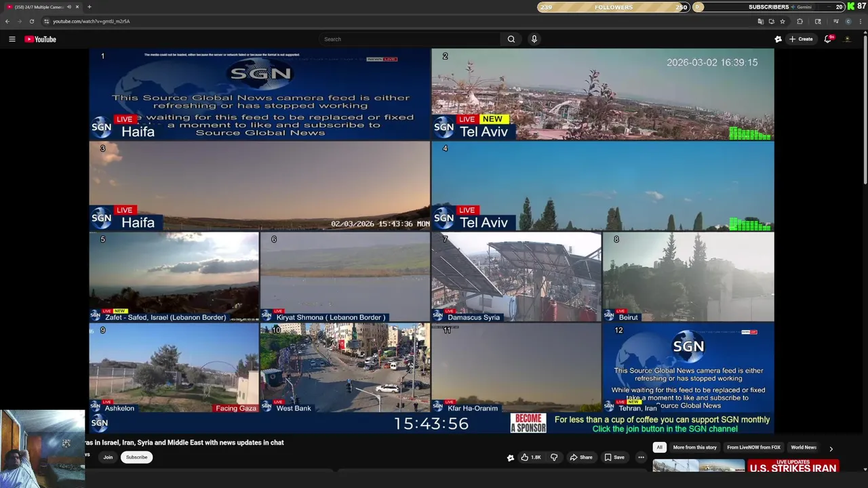This screenshot has height=488, width=868.
Task: Show more chips with right chevron
Action: (x=831, y=448)
